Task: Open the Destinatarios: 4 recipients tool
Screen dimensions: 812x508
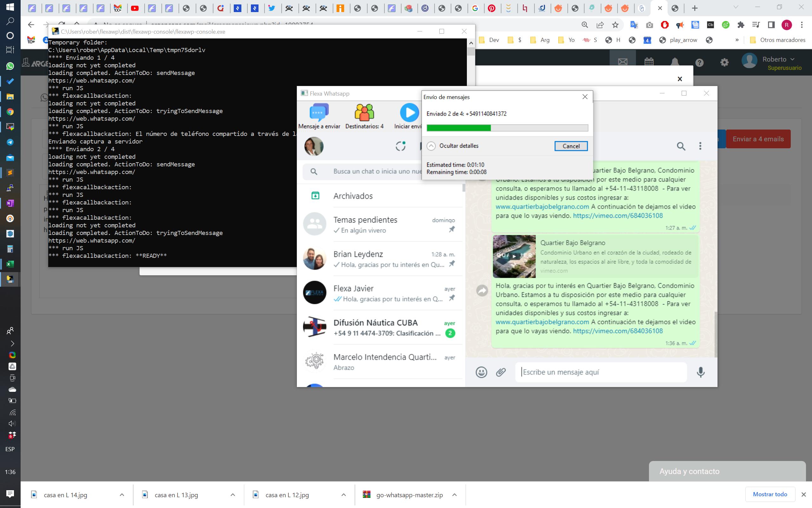Action: tap(364, 116)
